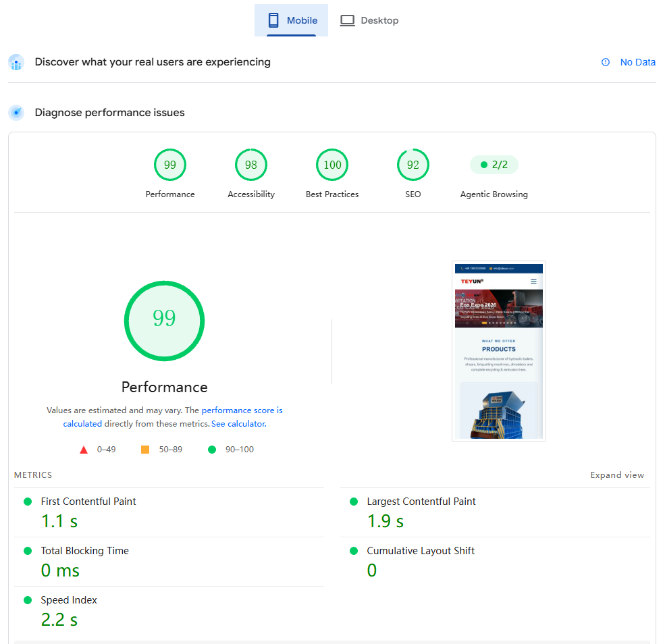
Task: Click the '2.2 s' Speed Index value
Action: (x=59, y=620)
